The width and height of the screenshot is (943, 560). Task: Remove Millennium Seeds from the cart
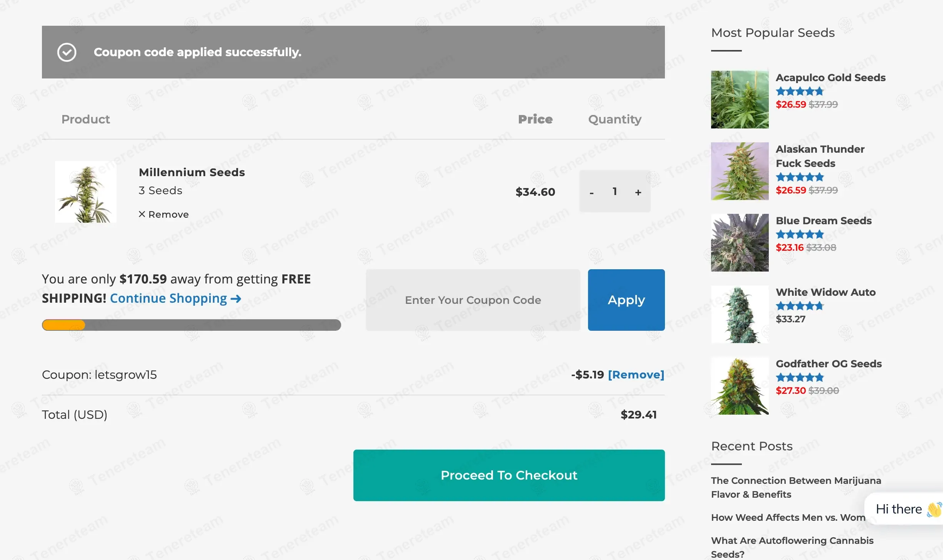click(164, 214)
